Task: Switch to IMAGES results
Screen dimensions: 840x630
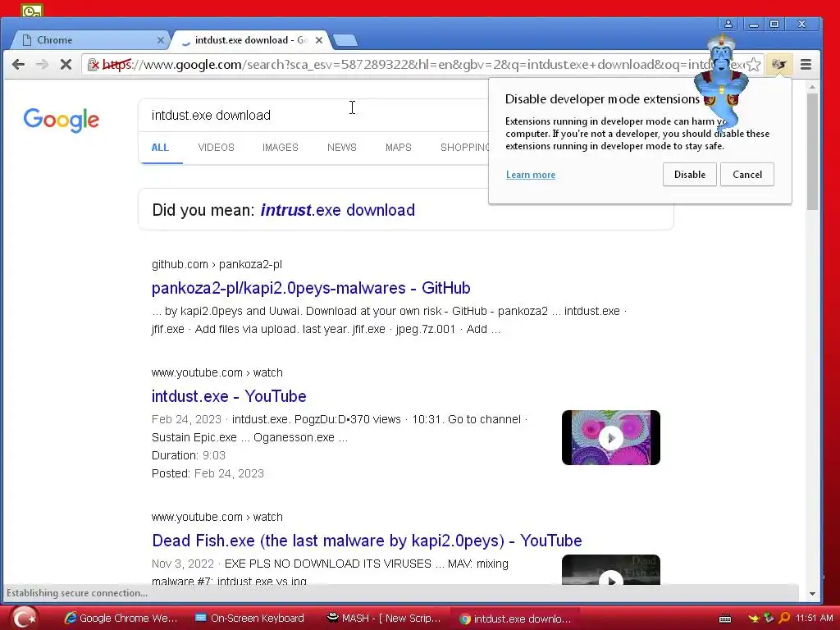Action: (x=281, y=148)
